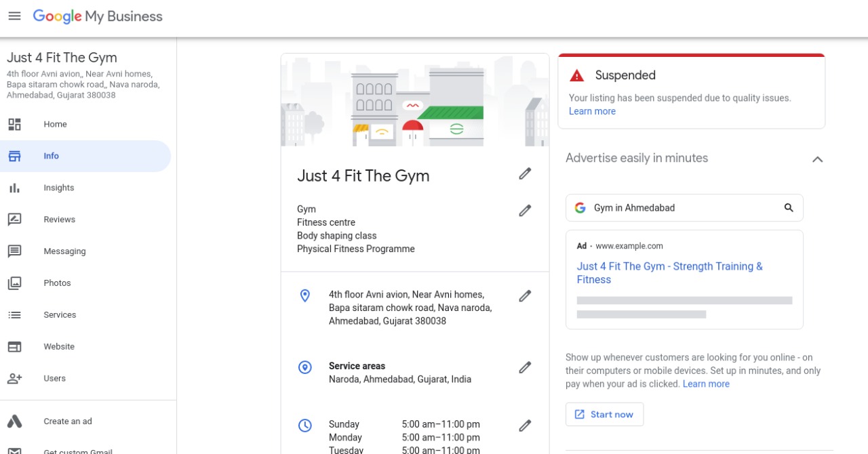Click the Google G logo in search box
The image size is (868, 454).
pos(580,208)
